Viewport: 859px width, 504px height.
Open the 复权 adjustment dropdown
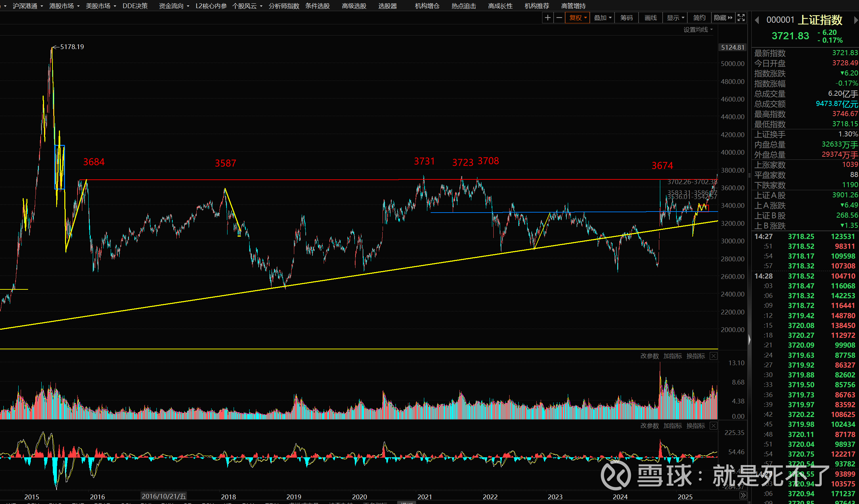point(577,18)
